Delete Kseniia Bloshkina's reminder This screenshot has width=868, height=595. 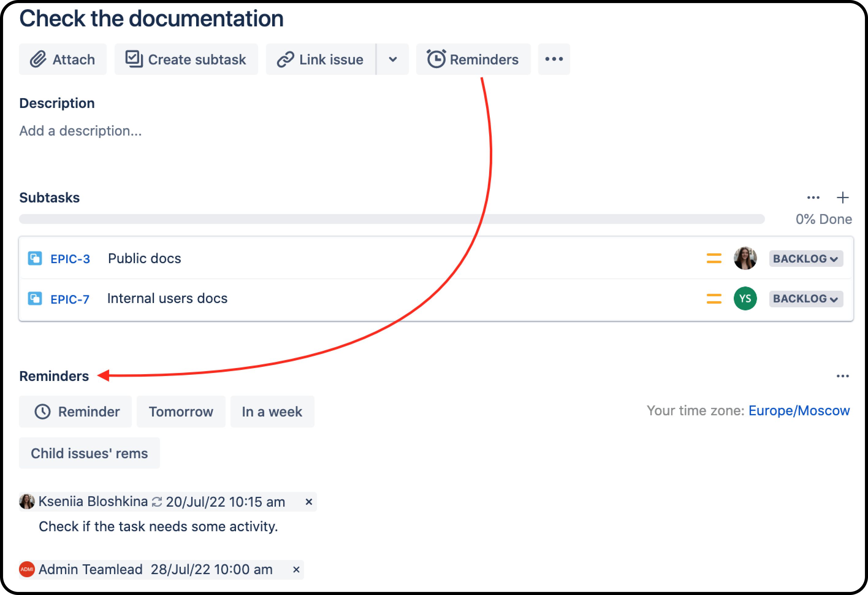pos(309,502)
